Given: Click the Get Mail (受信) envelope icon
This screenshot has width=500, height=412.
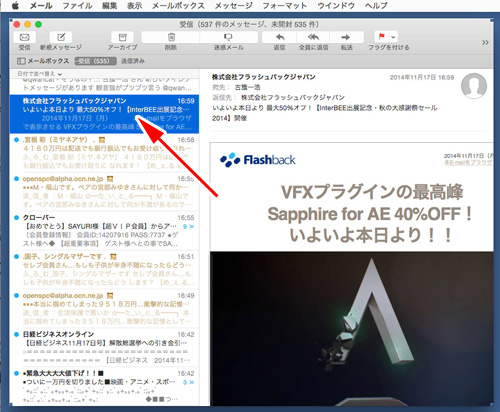Looking at the screenshot, I should point(24,37).
